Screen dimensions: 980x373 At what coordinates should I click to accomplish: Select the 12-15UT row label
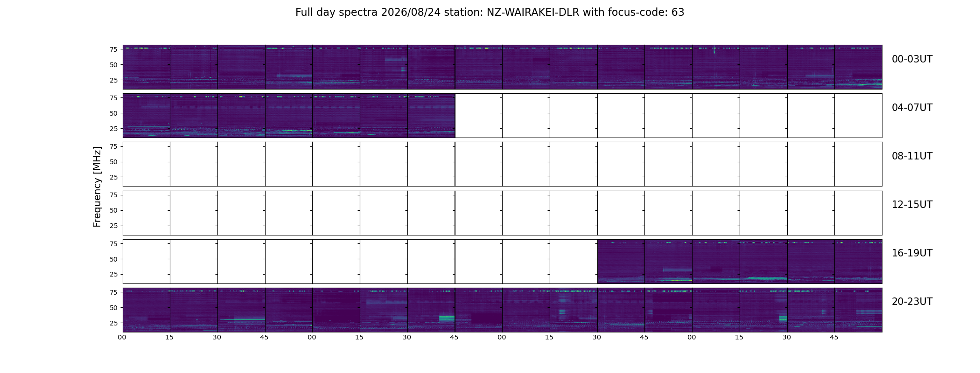coord(912,205)
